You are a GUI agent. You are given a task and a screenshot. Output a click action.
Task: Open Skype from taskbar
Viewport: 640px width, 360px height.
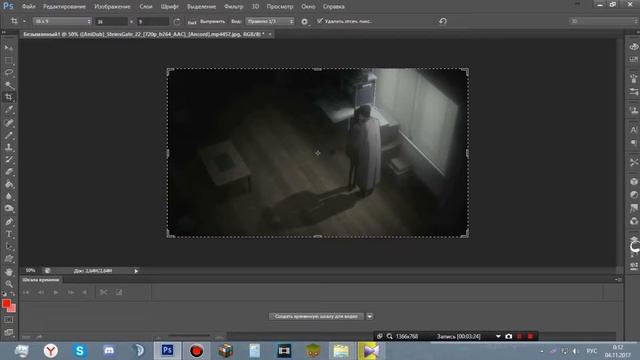pyautogui.click(x=80, y=351)
